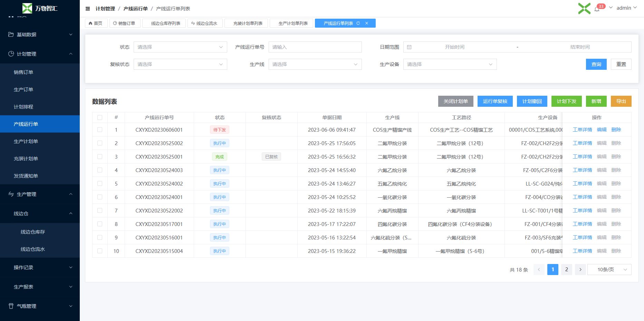Open the 10条/页 page size selector
The image size is (644, 321).
click(x=609, y=270)
